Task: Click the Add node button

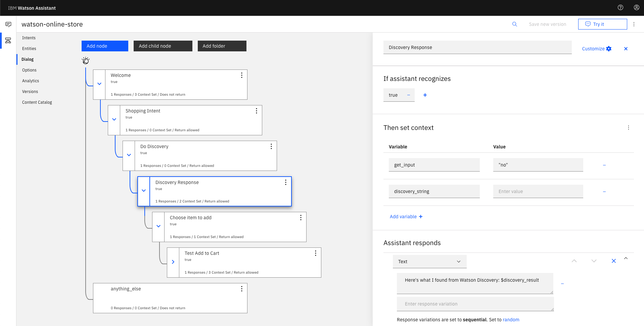Action: [x=105, y=46]
